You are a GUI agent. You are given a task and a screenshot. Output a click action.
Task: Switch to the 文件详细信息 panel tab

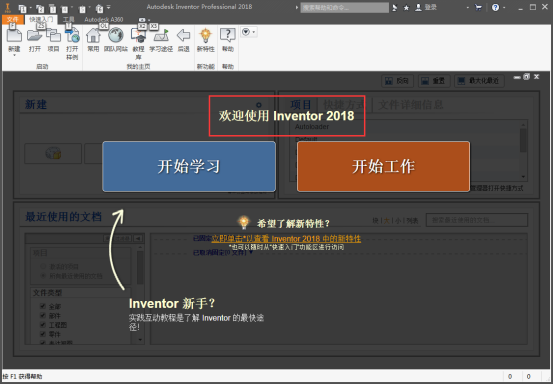click(x=411, y=104)
